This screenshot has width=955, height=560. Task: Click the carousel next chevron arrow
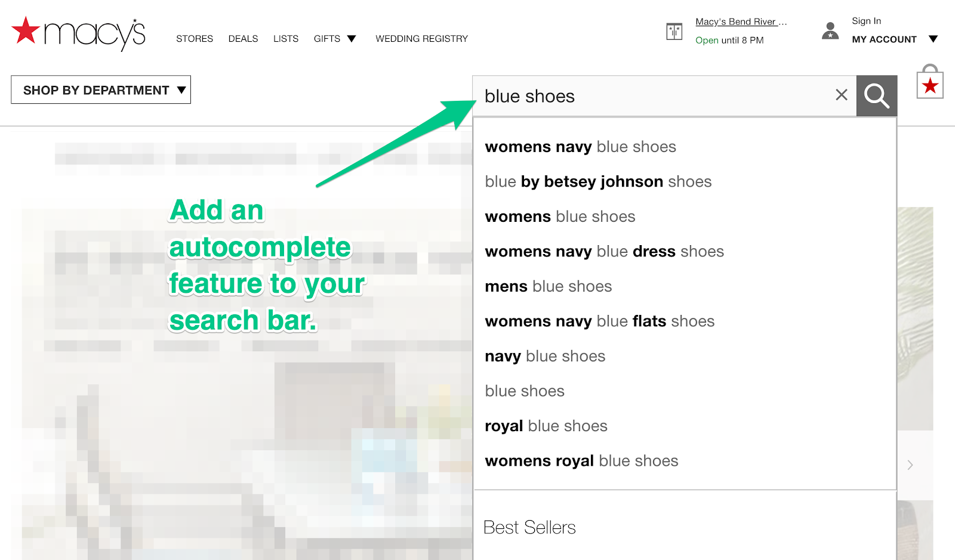[910, 465]
